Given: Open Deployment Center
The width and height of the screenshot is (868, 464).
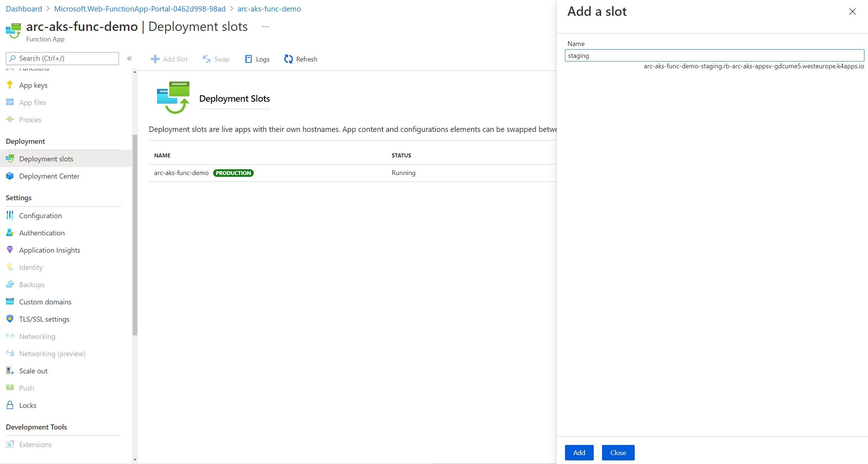Looking at the screenshot, I should tap(49, 176).
